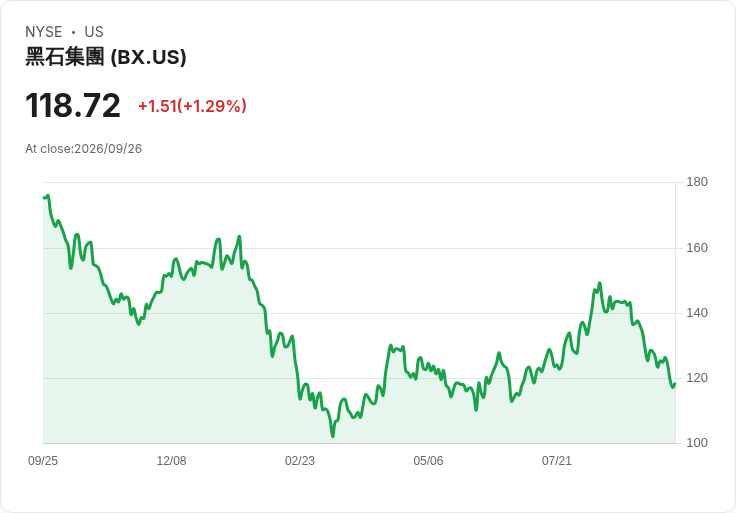Click the 118.72 current price

tap(73, 105)
